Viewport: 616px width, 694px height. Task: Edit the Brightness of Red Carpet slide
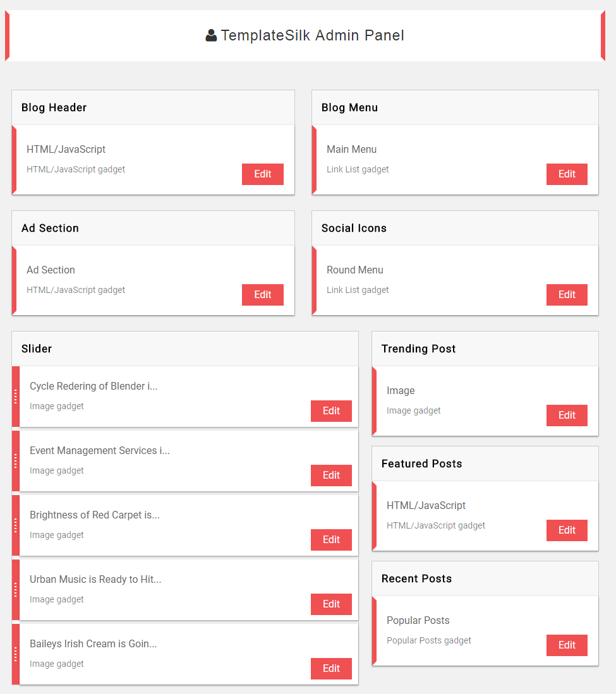(331, 539)
